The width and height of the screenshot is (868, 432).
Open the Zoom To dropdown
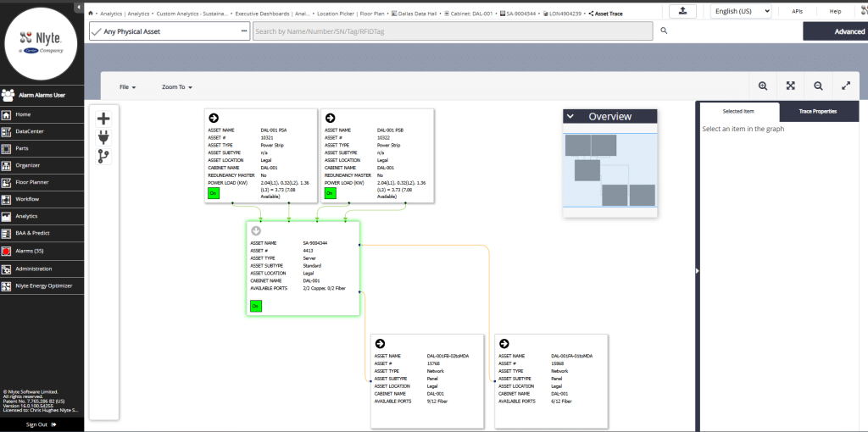(177, 87)
